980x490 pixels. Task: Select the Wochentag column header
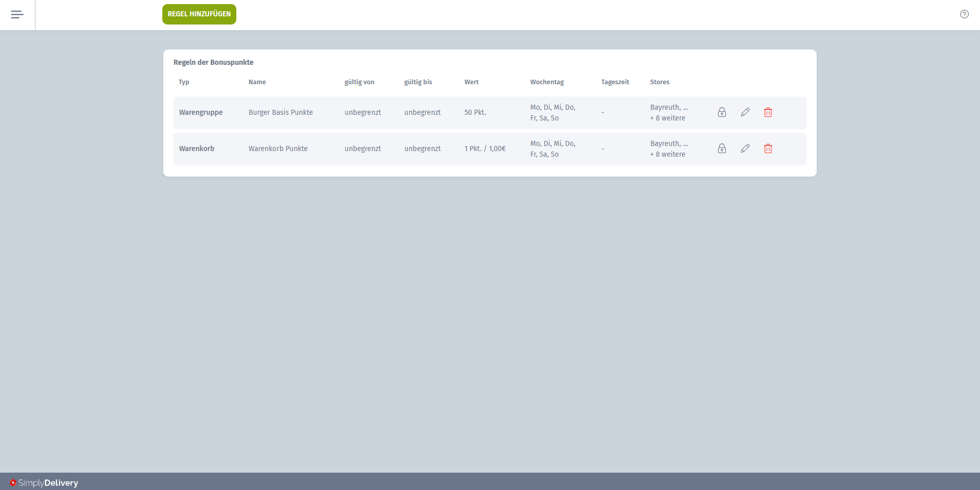click(x=547, y=82)
